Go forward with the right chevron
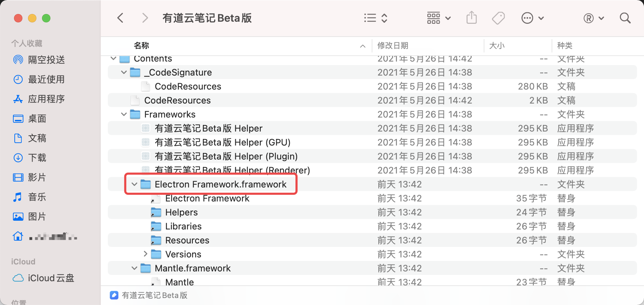Screen dimensions: 644x305 click(145, 18)
